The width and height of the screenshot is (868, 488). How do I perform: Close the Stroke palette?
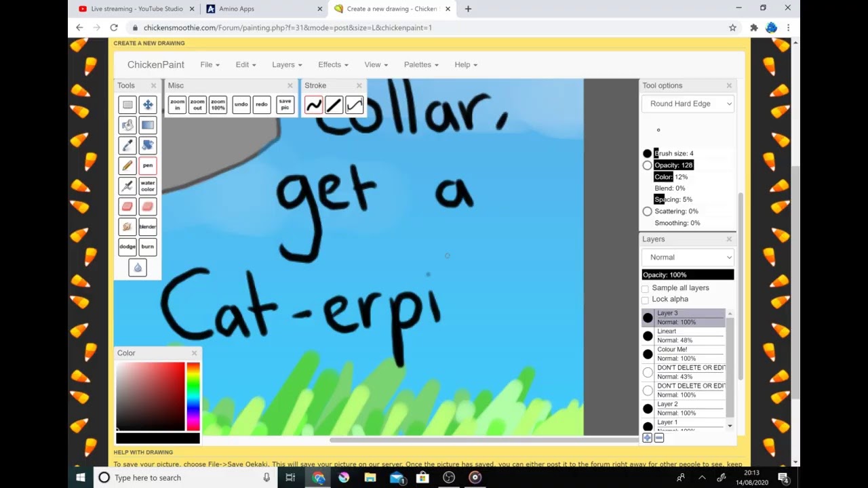tap(359, 85)
